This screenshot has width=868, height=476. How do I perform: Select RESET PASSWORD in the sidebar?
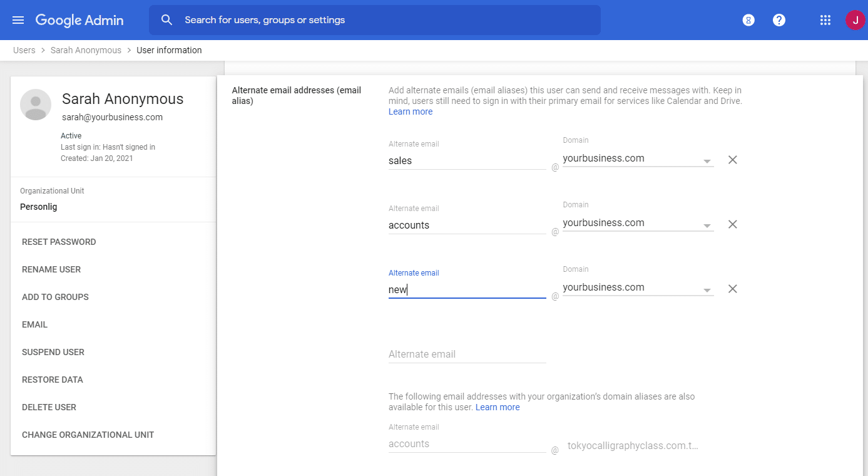58,242
